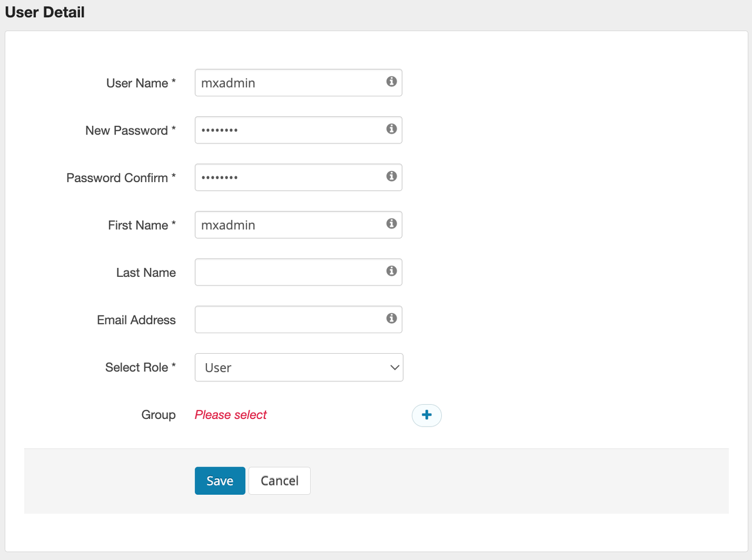Click info icon in Password Confirm field
752x560 pixels.
391,176
